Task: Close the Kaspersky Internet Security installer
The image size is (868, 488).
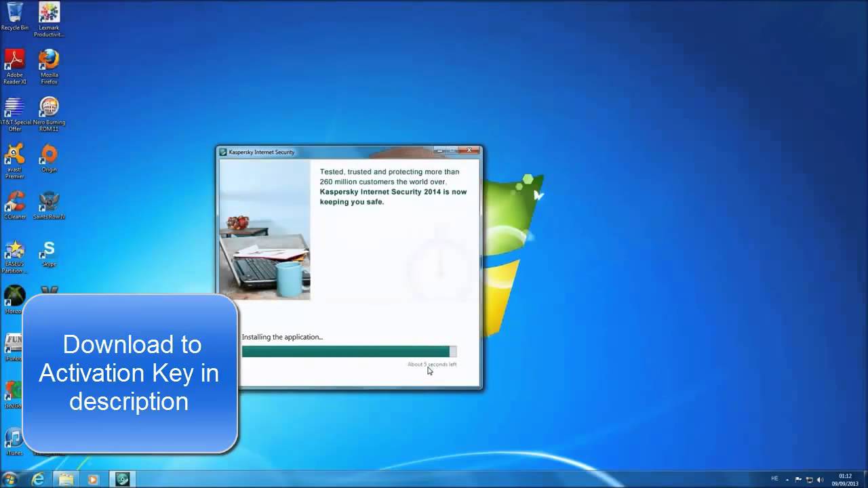Action: coord(469,150)
